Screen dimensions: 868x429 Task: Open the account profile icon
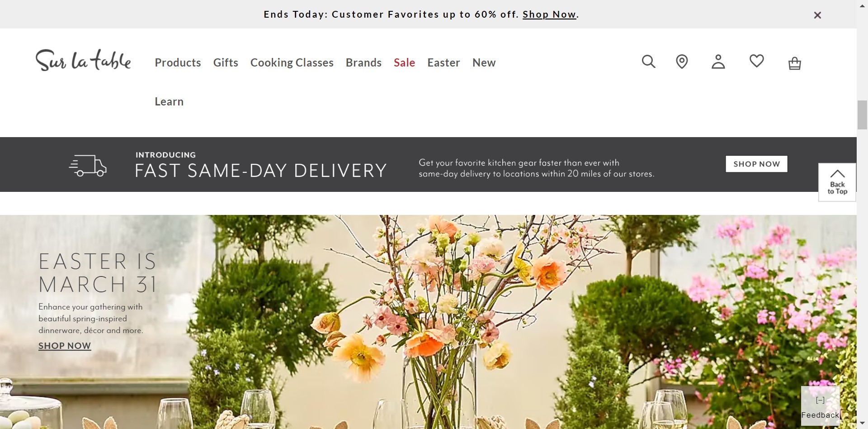tap(718, 62)
